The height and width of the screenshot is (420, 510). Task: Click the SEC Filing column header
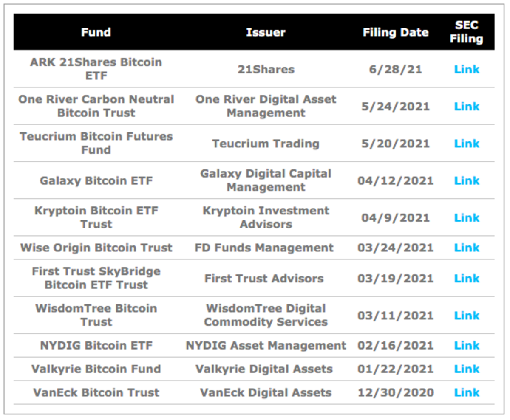pyautogui.click(x=467, y=32)
